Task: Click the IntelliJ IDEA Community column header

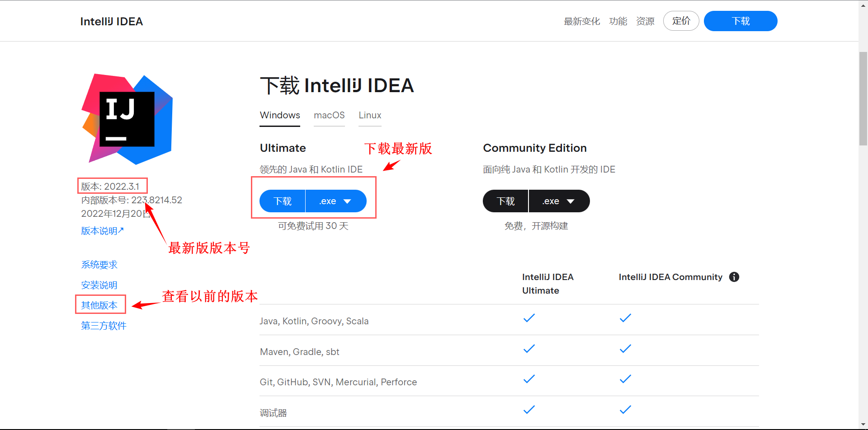Action: (x=670, y=277)
